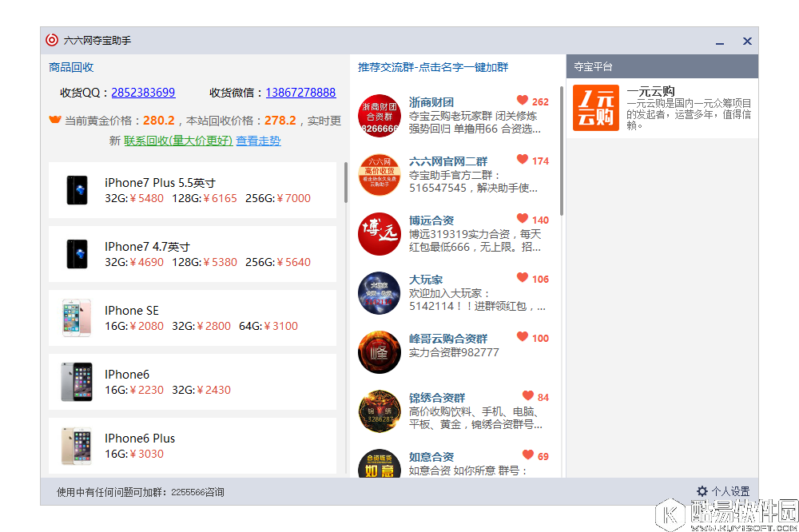Select the 峰哥云购合资群 avatar icon
The image size is (799, 532).
point(379,352)
